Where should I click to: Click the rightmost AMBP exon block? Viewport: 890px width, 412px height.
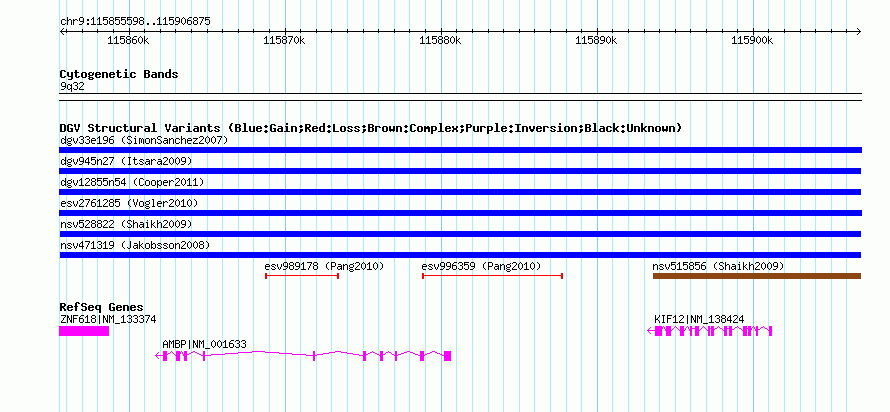click(x=447, y=356)
